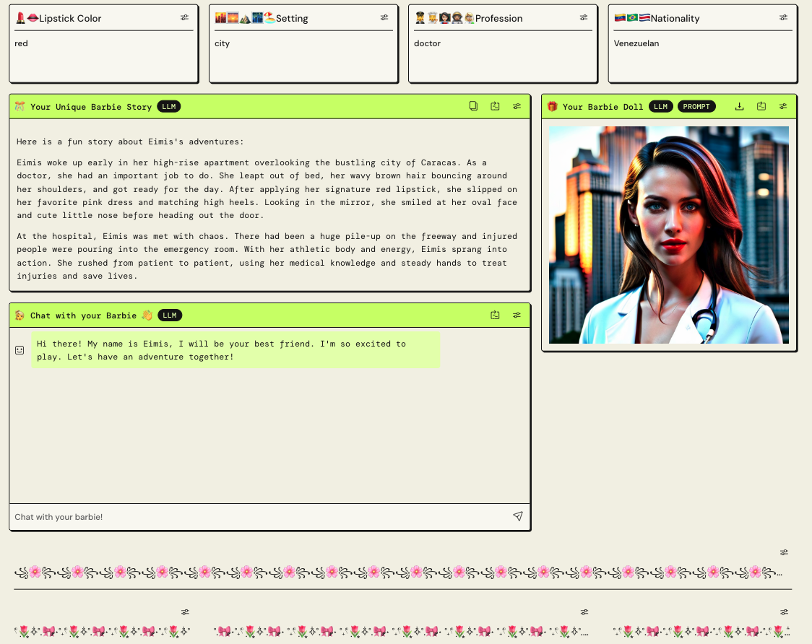Open settings sliders icon in Barbie Doll header
Image resolution: width=812 pixels, height=644 pixels.
click(x=783, y=106)
